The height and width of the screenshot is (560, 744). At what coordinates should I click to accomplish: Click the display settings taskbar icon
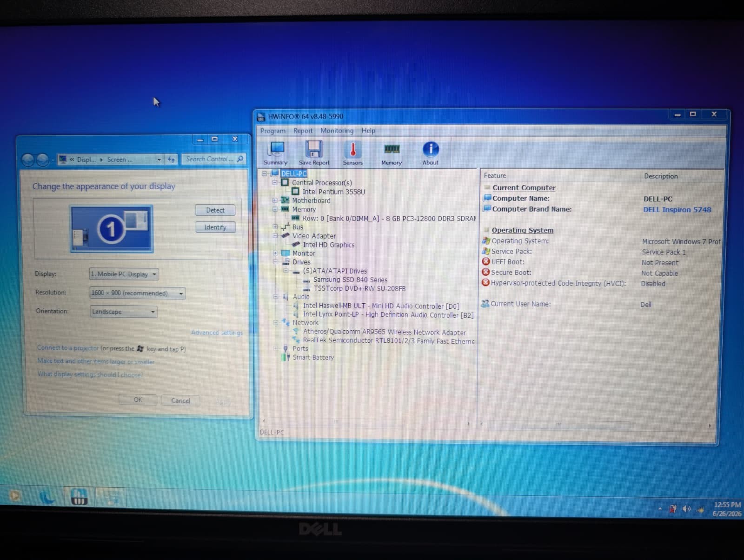pos(111,497)
